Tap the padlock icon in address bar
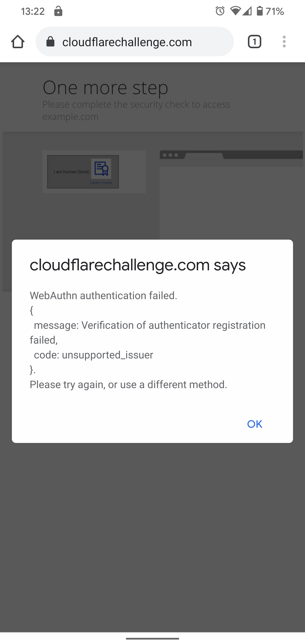The height and width of the screenshot is (644, 305). 50,42
